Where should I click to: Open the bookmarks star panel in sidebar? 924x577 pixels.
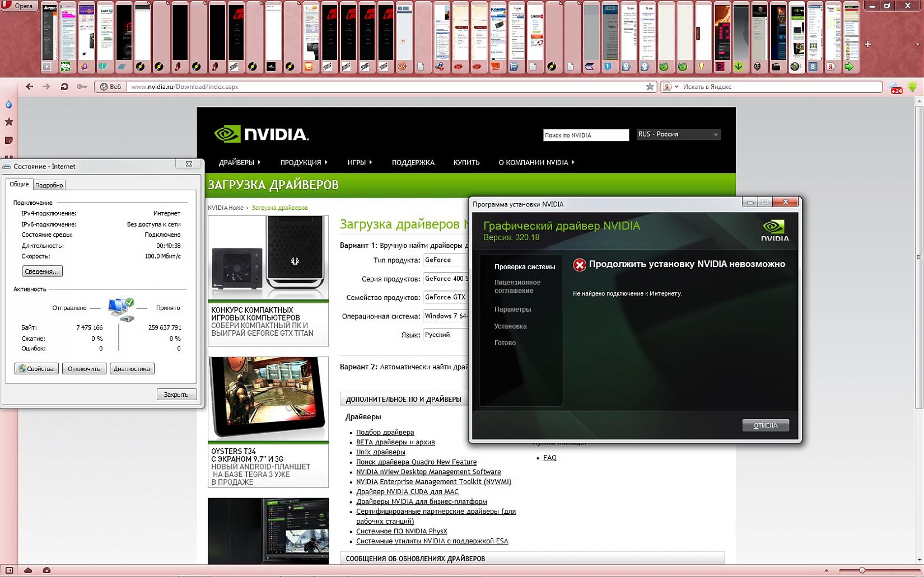[x=8, y=122]
